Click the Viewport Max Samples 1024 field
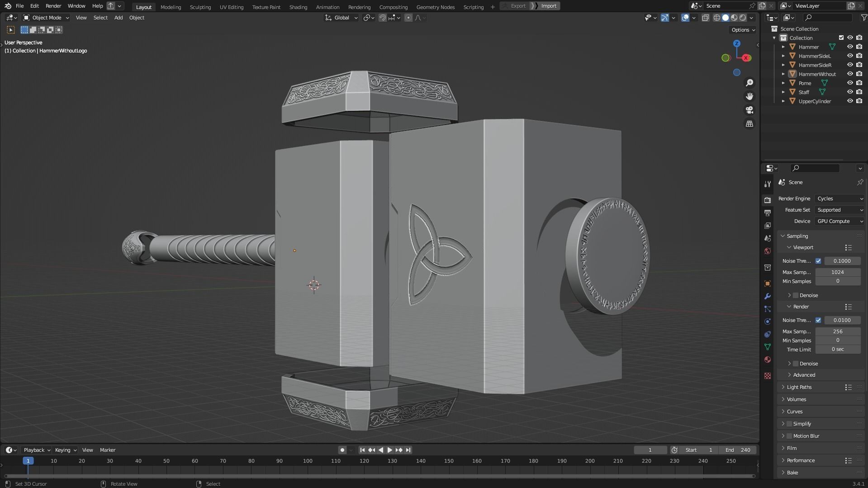This screenshot has height=488, width=868. coord(837,272)
